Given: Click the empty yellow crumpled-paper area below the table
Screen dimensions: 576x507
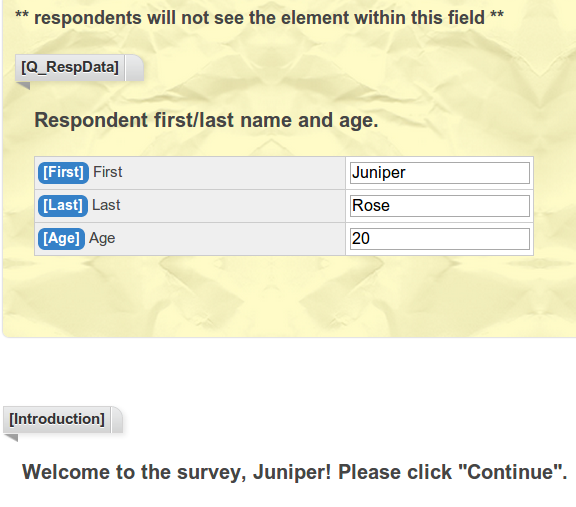Looking at the screenshot, I should 287,296.
